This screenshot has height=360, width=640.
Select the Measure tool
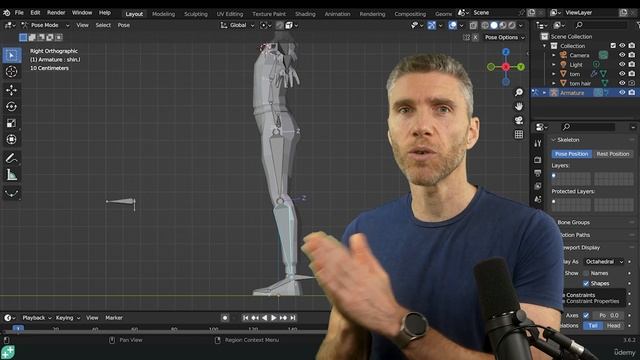11,175
